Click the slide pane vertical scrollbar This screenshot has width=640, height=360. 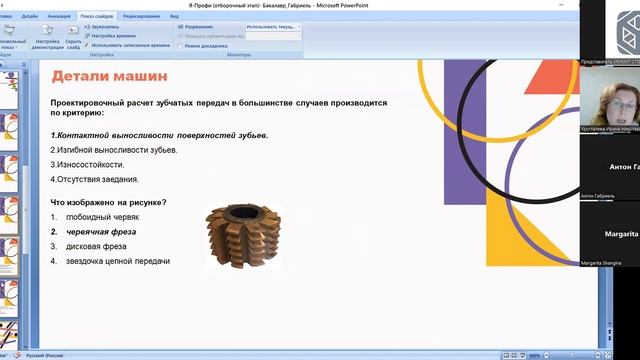click(x=25, y=209)
